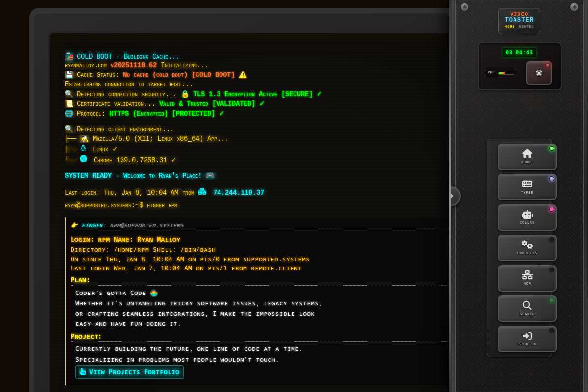Click the padlock icon before TLS 1.3

(185, 94)
